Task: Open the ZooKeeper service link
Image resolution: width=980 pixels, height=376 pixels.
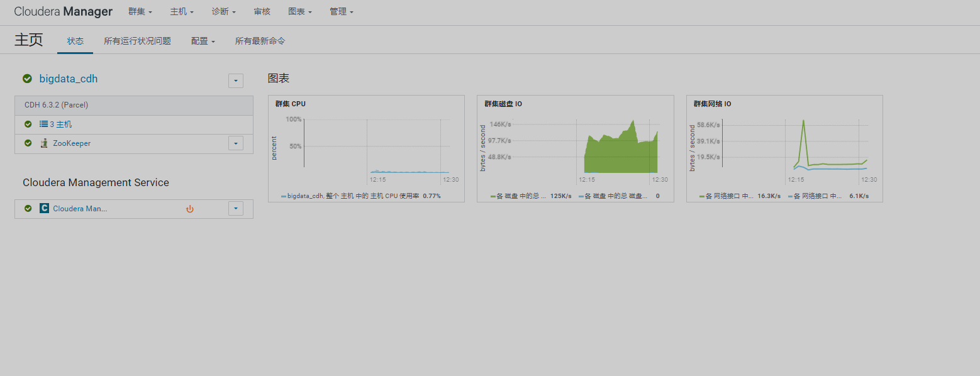Action: 72,143
